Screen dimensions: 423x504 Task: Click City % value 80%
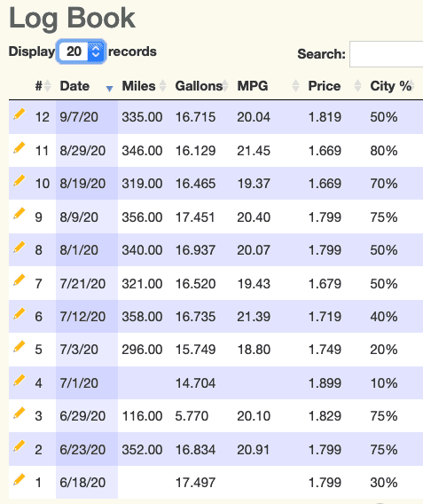[x=384, y=151]
